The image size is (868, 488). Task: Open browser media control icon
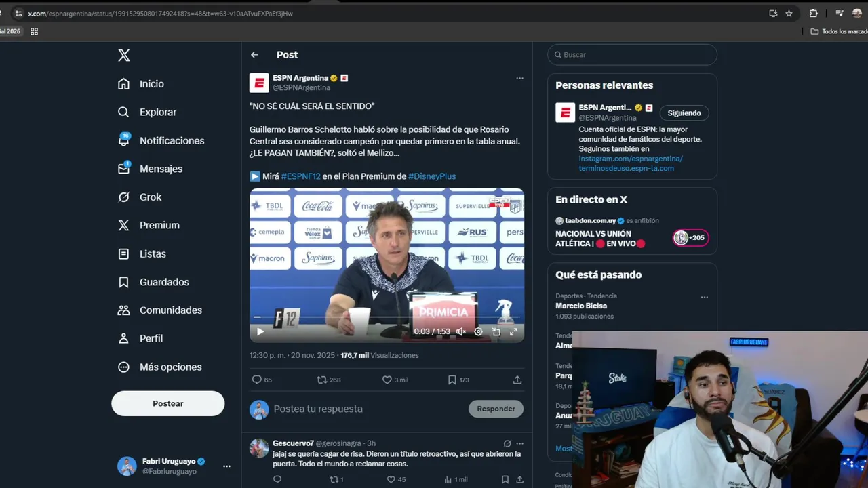pyautogui.click(x=839, y=13)
